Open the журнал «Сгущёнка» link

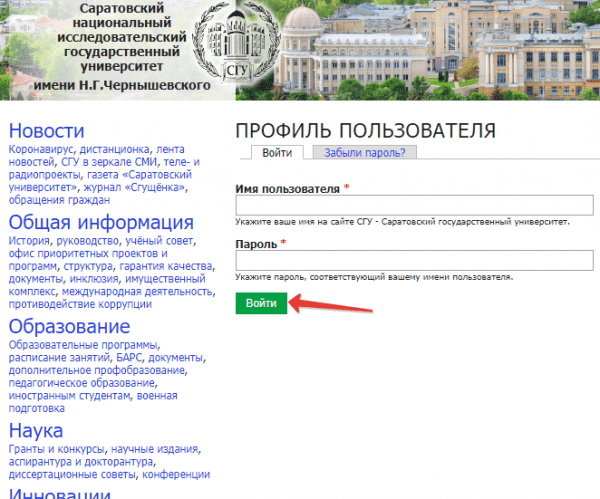pos(134,188)
